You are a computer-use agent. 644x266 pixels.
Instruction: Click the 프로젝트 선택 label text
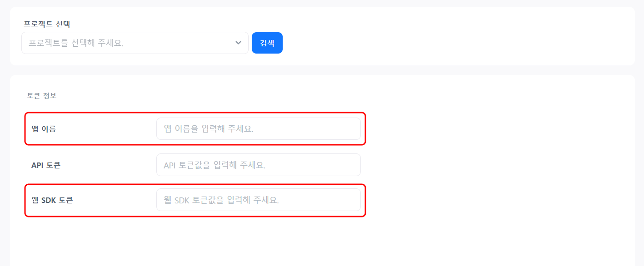47,24
